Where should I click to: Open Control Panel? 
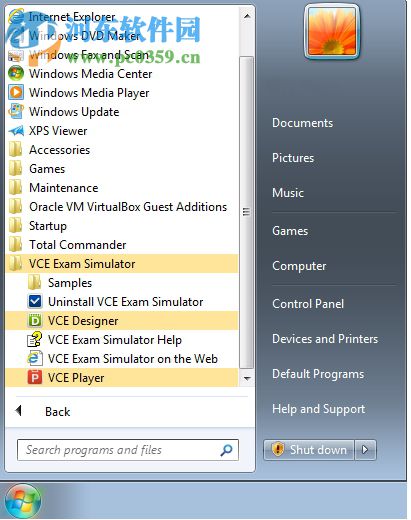pos(308,304)
